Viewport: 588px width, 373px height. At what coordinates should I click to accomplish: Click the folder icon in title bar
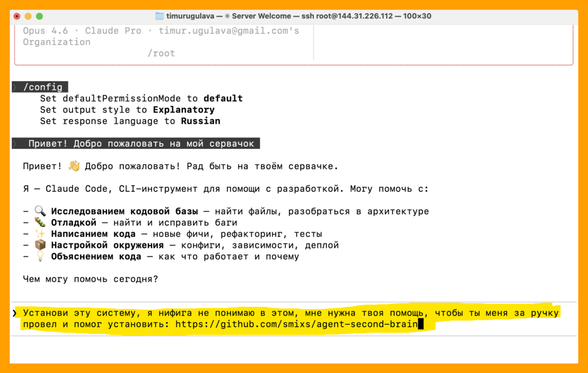click(159, 16)
